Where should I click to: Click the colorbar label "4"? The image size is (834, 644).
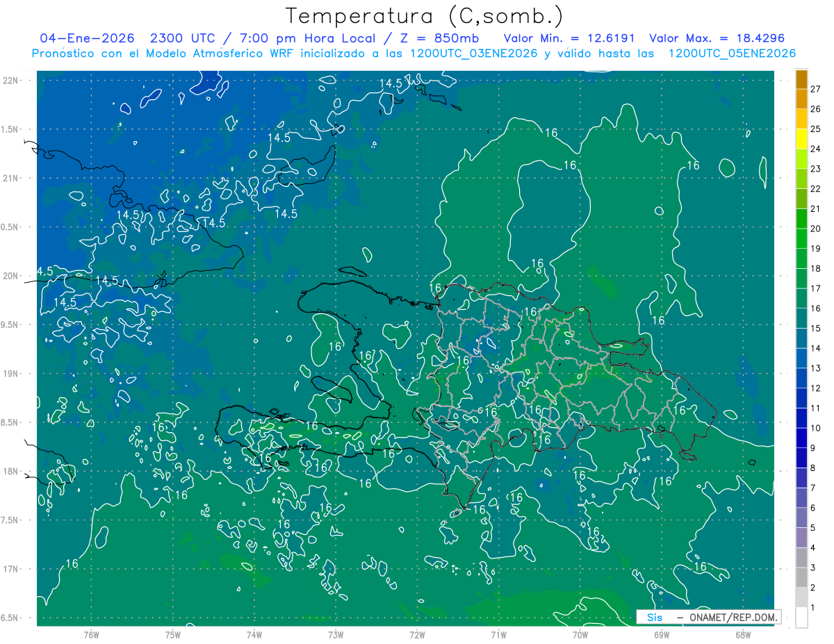(x=812, y=548)
